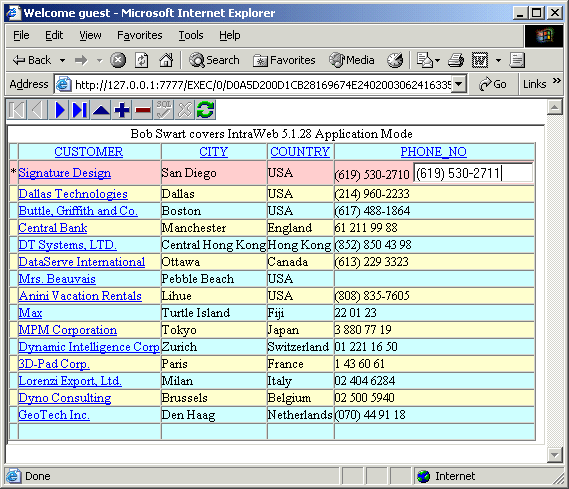Refresh data with green arrows button
The width and height of the screenshot is (569, 489).
[205, 110]
